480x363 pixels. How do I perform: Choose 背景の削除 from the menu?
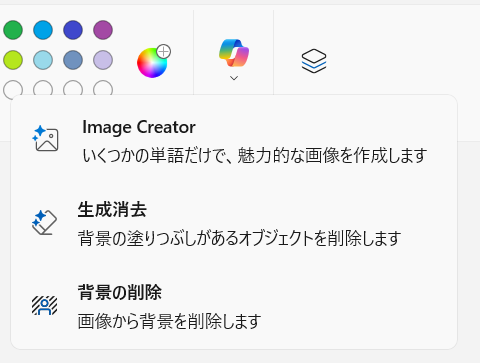point(234,306)
